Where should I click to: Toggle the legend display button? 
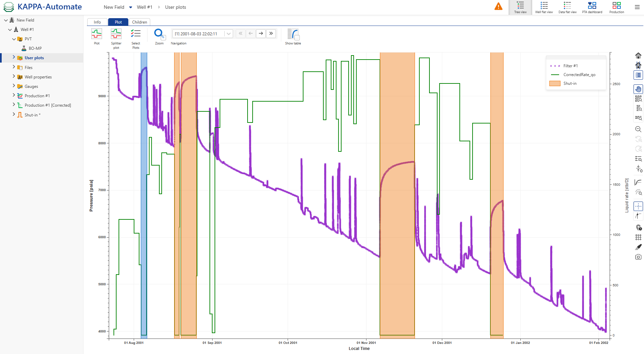pos(638,75)
